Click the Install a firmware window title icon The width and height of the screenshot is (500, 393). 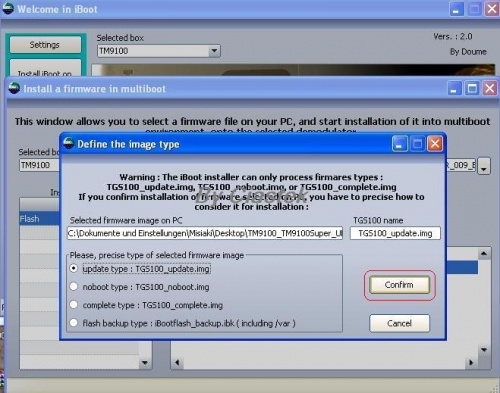pyautogui.click(x=14, y=88)
